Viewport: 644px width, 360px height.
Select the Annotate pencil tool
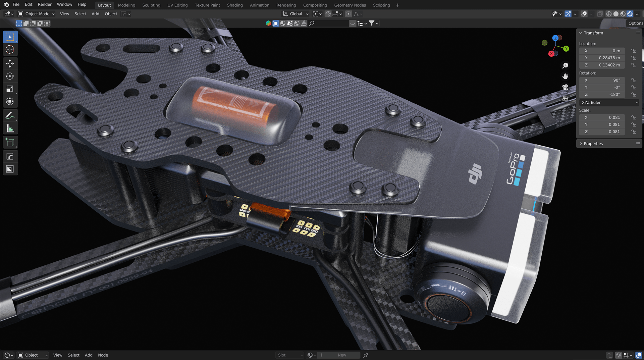(10, 116)
